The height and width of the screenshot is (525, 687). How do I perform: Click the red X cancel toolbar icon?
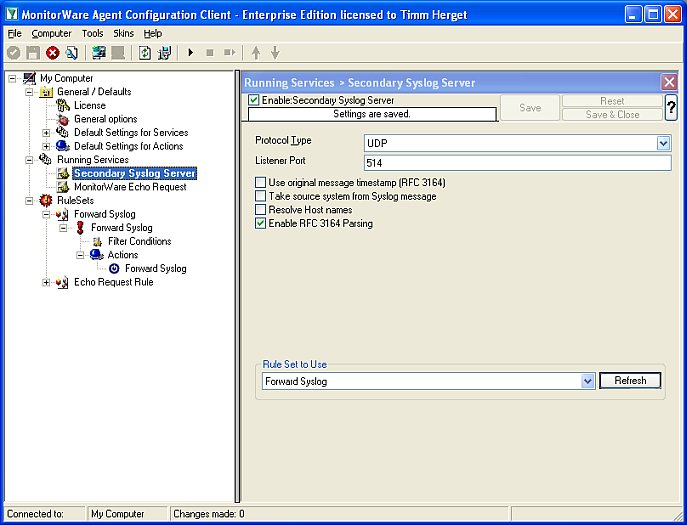pos(53,53)
